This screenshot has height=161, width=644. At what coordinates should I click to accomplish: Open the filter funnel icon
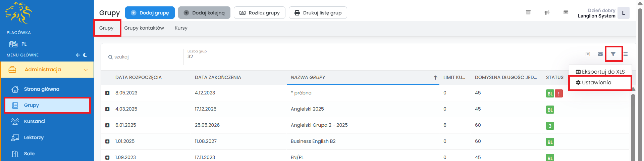coord(613,54)
